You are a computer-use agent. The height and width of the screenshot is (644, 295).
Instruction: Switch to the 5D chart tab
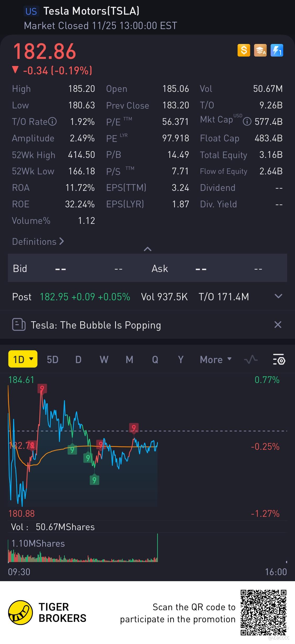[52, 359]
